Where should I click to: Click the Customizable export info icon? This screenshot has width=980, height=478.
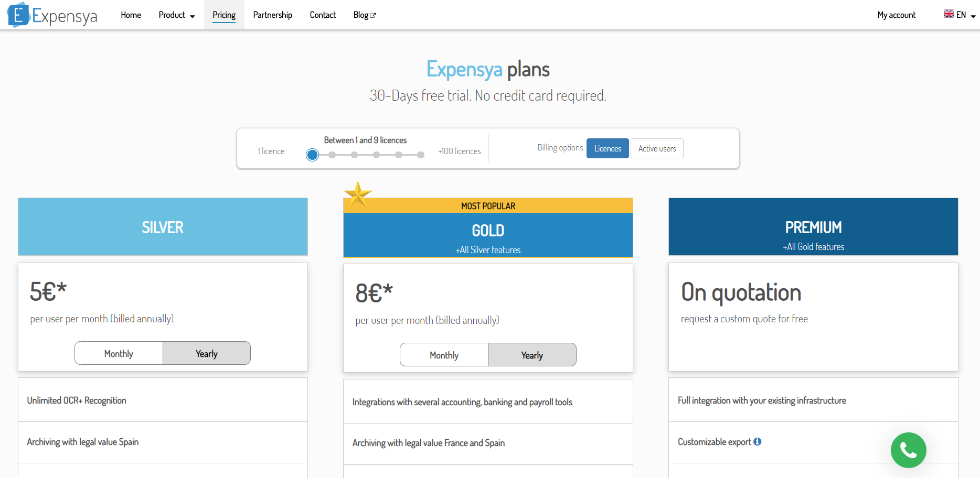[x=757, y=442]
